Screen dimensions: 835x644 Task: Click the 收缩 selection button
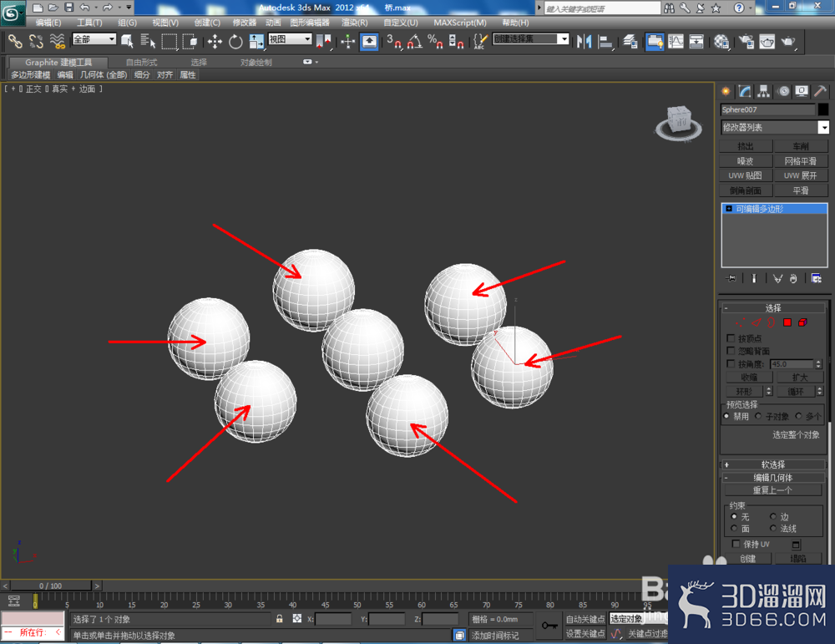[749, 378]
